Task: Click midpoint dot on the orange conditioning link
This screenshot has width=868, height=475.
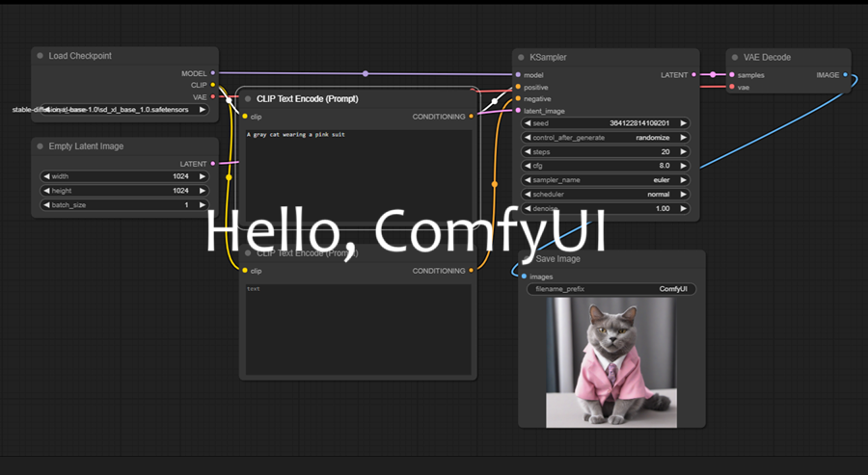Action: [495, 184]
